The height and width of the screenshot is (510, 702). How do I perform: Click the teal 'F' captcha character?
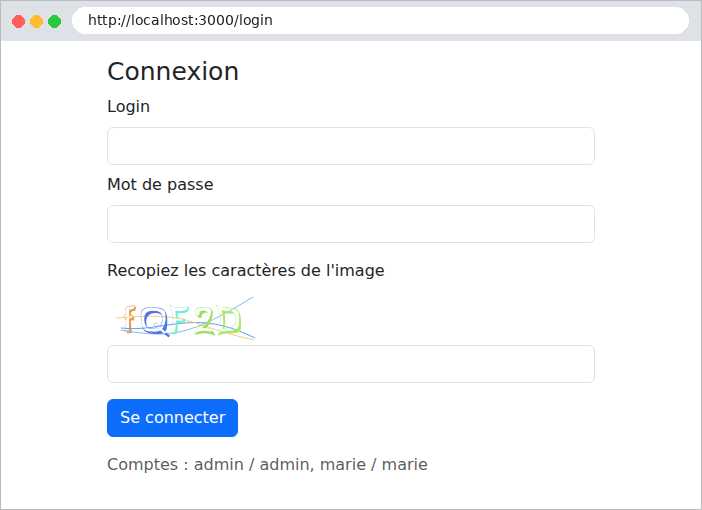pyautogui.click(x=180, y=320)
